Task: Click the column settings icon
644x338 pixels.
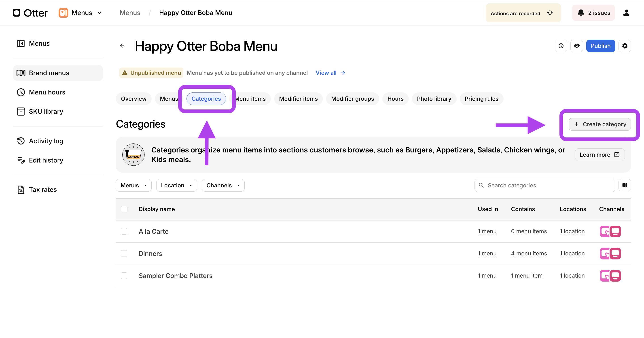Action: click(x=625, y=185)
